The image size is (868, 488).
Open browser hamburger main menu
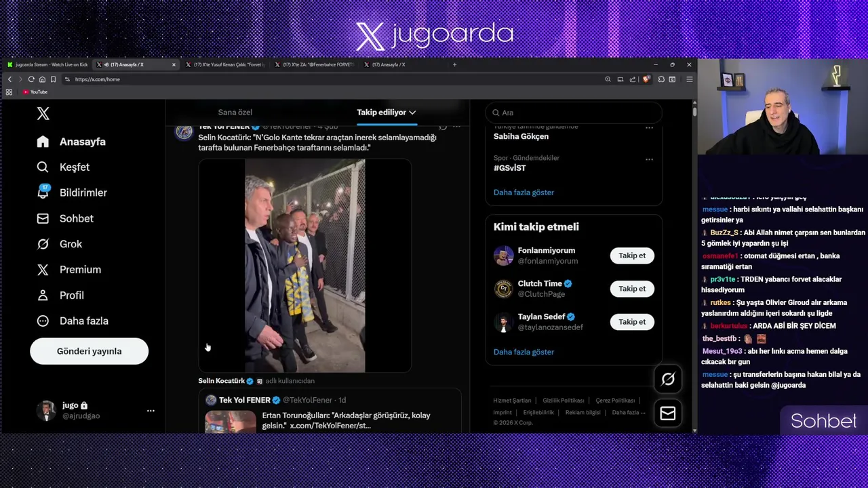point(689,79)
